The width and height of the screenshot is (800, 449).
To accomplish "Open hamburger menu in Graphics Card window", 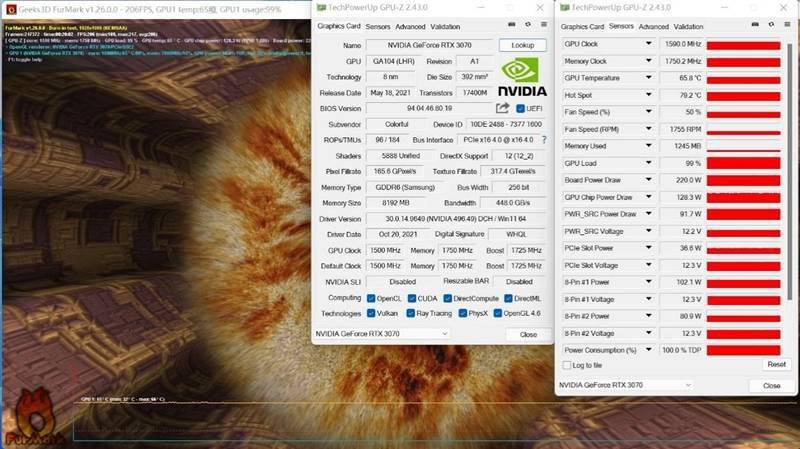I will [544, 24].
